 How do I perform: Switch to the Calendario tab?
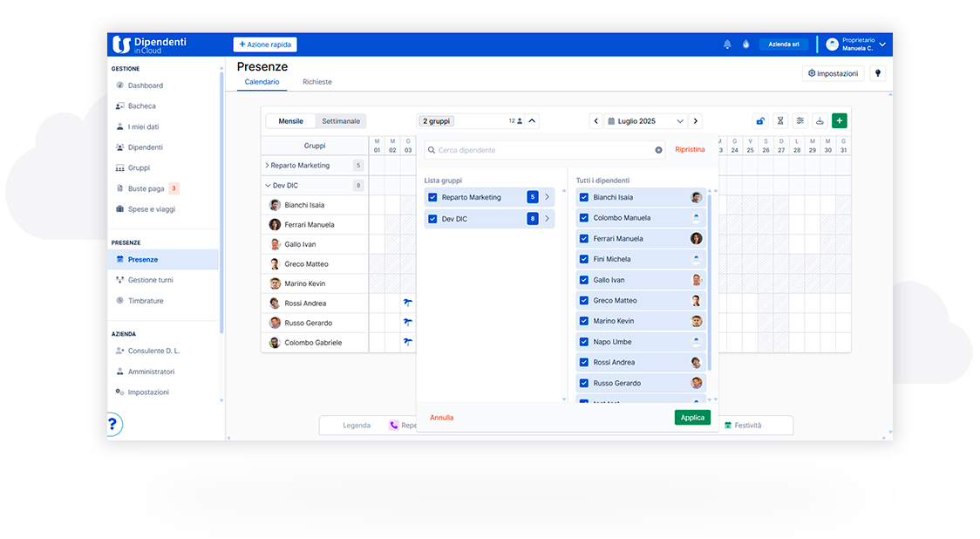point(262,82)
